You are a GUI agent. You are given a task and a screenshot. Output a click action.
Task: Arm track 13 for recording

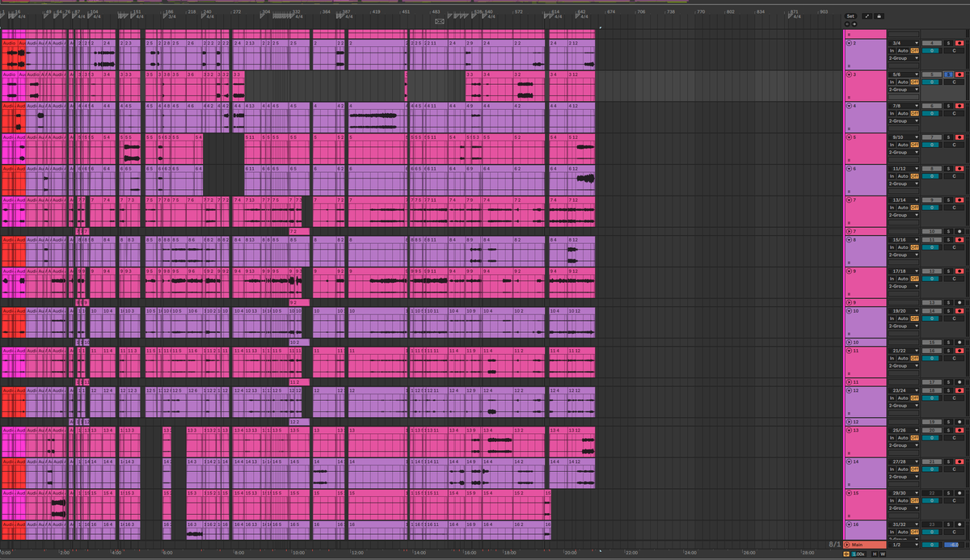click(959, 430)
